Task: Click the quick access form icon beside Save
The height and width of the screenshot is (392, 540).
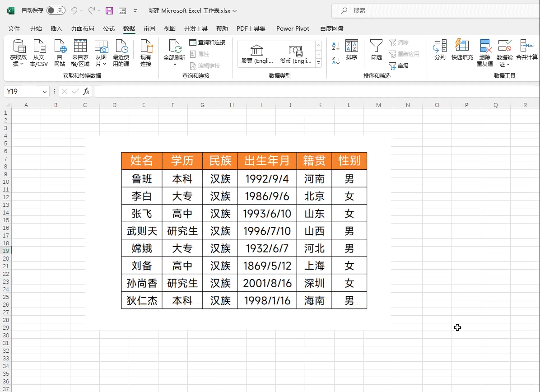Action: click(122, 11)
